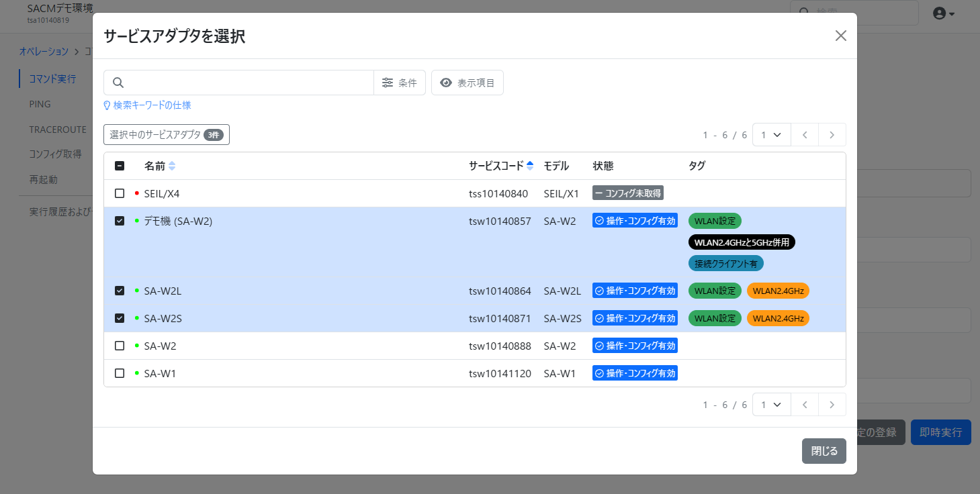980x494 pixels.
Task: Check the SEIL/X4 row checkbox
Action: coord(120,193)
